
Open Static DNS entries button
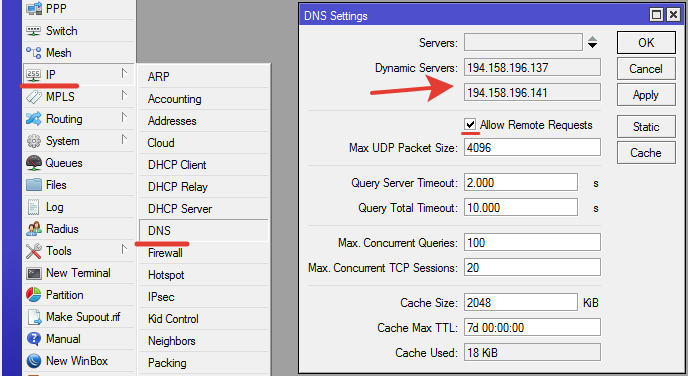tap(646, 127)
